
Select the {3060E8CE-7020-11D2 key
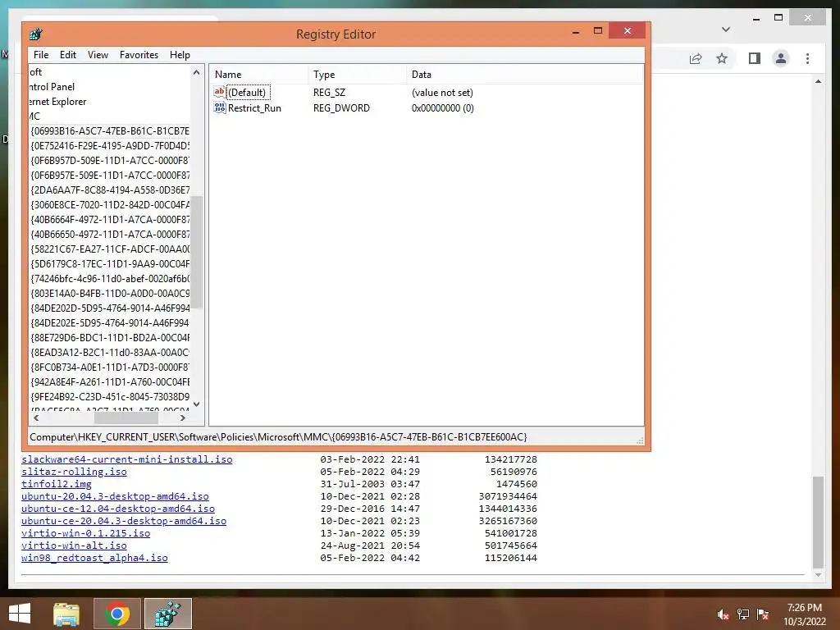(x=110, y=204)
